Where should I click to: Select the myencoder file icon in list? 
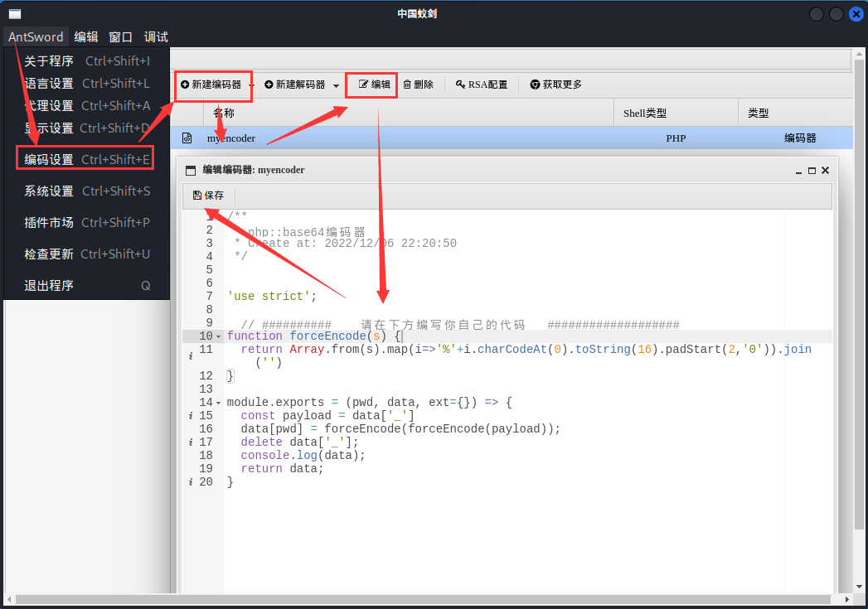[187, 138]
